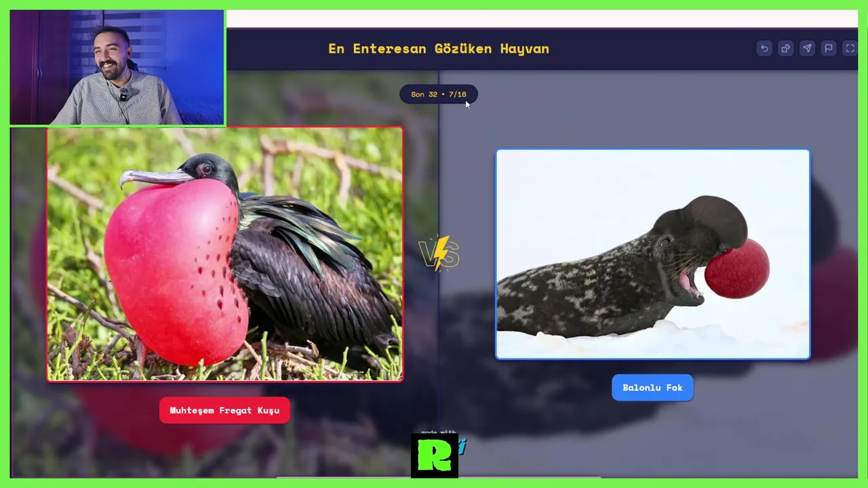Click the streamer webcam overlay
The height and width of the screenshot is (488, 868).
(117, 67)
